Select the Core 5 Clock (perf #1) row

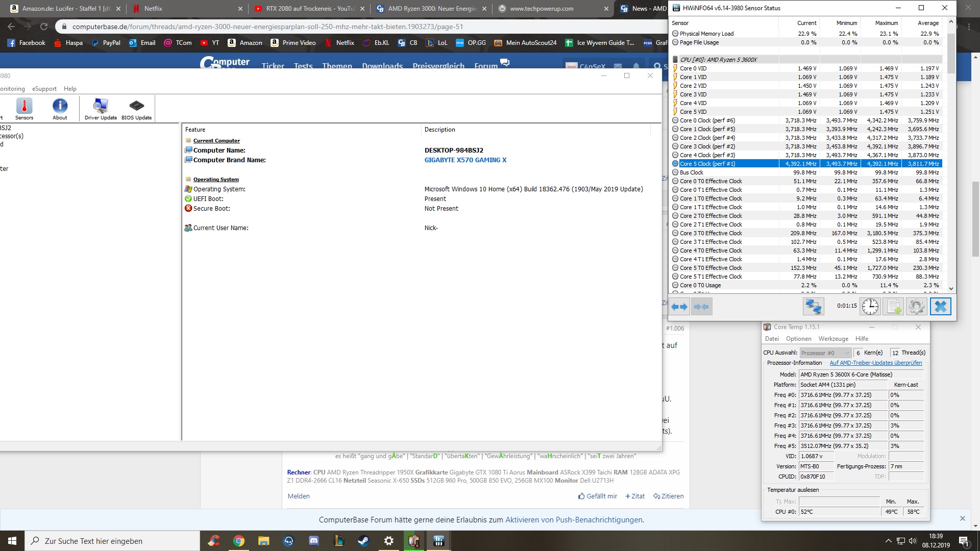pos(806,164)
